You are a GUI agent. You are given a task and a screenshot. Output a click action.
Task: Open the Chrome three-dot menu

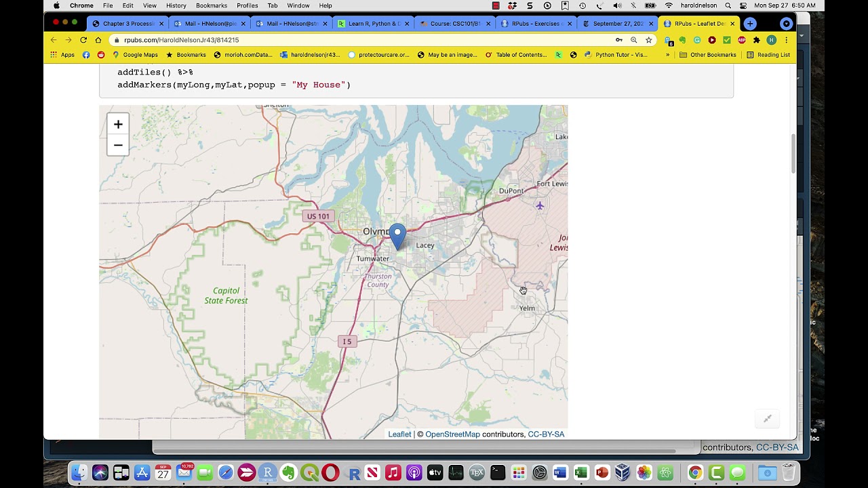coord(786,40)
